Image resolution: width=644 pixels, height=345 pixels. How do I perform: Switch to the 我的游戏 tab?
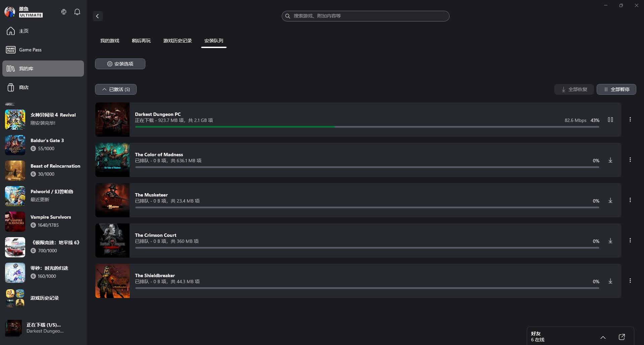click(x=110, y=41)
